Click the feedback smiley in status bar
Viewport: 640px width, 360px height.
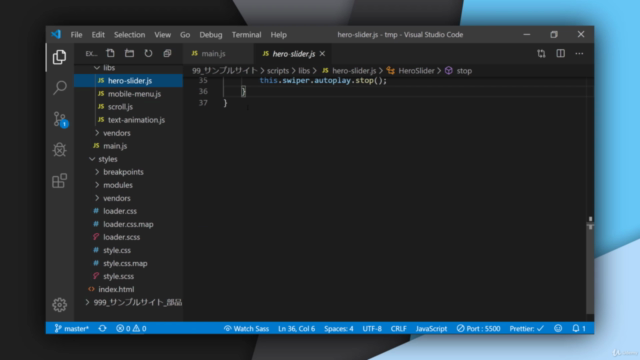[558, 328]
